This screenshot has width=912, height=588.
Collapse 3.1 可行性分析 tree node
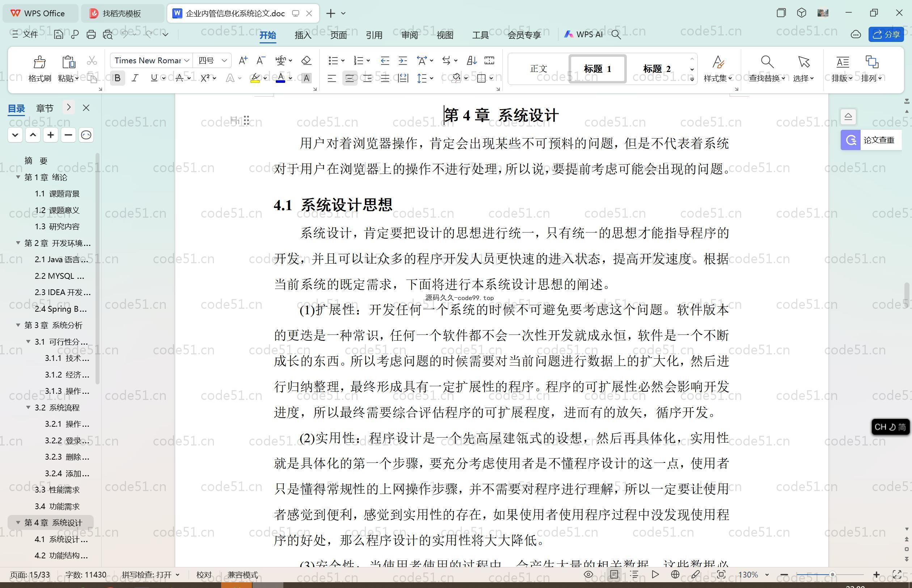click(28, 341)
